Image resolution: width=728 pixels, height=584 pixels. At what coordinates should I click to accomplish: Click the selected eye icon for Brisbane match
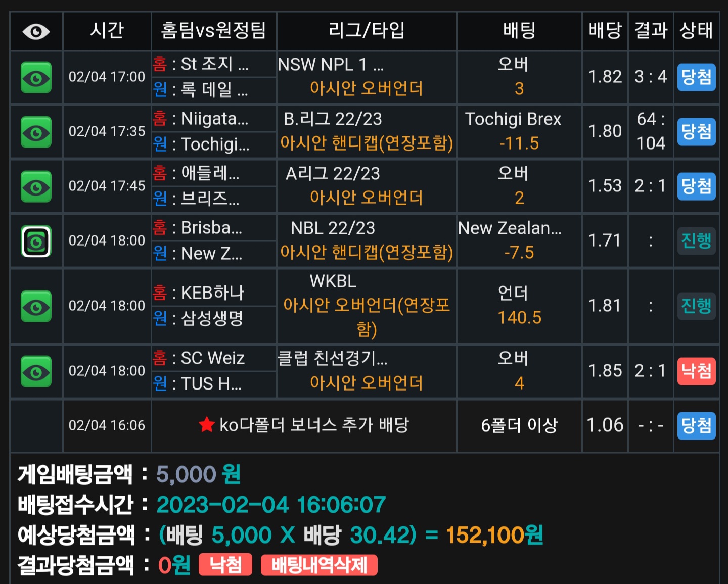coord(36,241)
